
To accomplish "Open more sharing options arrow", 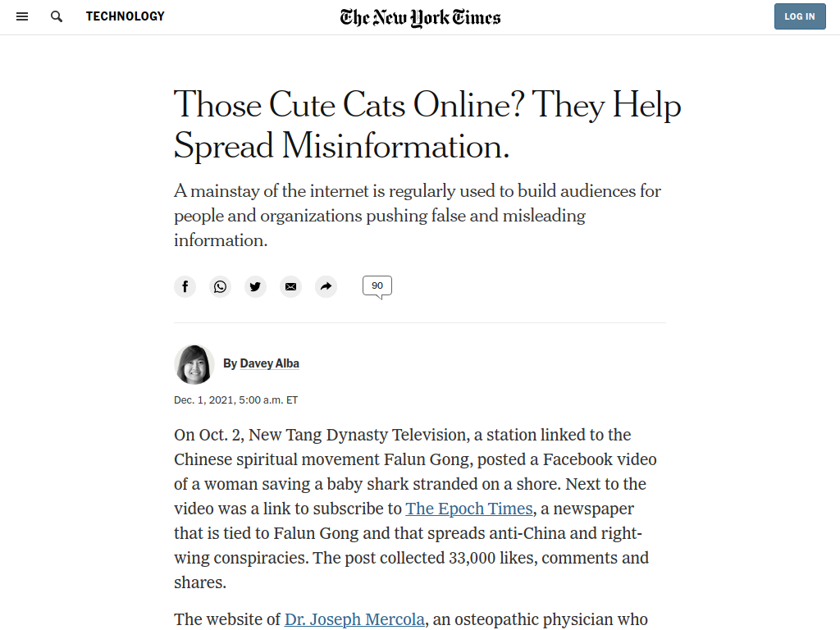I will 326,286.
